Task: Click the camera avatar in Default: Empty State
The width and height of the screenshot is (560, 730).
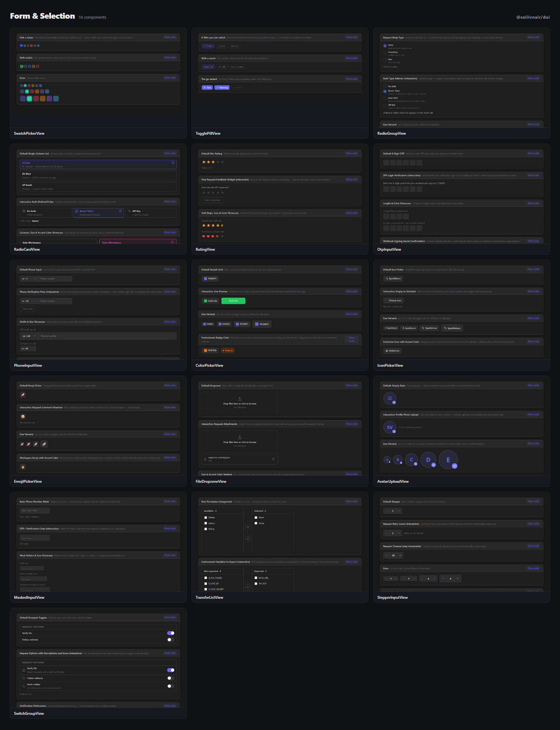Action: coord(390,398)
